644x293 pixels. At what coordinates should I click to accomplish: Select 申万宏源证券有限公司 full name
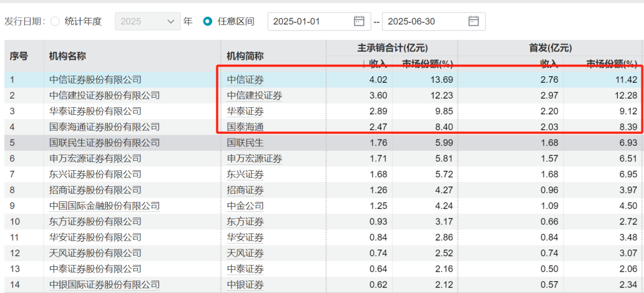pyautogui.click(x=95, y=159)
